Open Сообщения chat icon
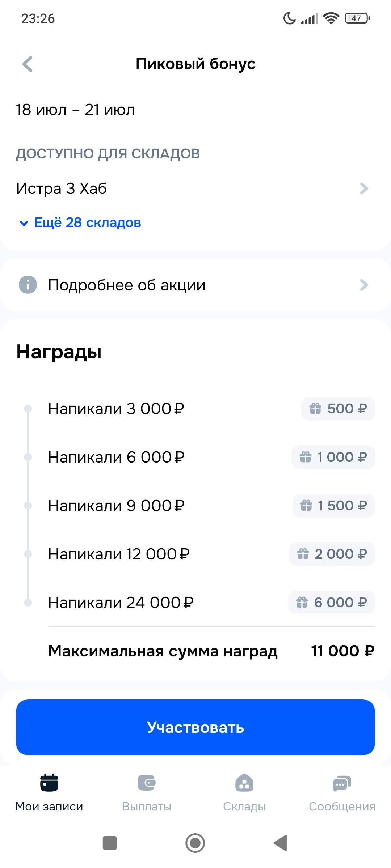The image size is (391, 868). [342, 783]
